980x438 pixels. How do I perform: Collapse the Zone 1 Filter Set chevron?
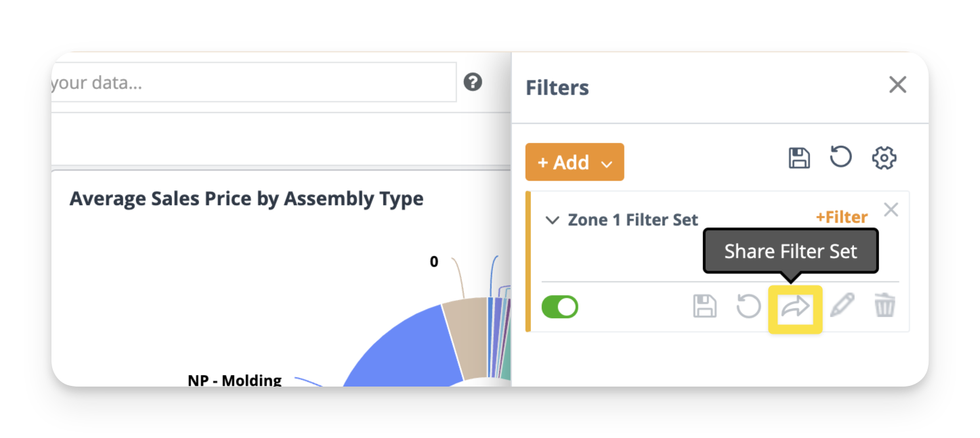(553, 220)
